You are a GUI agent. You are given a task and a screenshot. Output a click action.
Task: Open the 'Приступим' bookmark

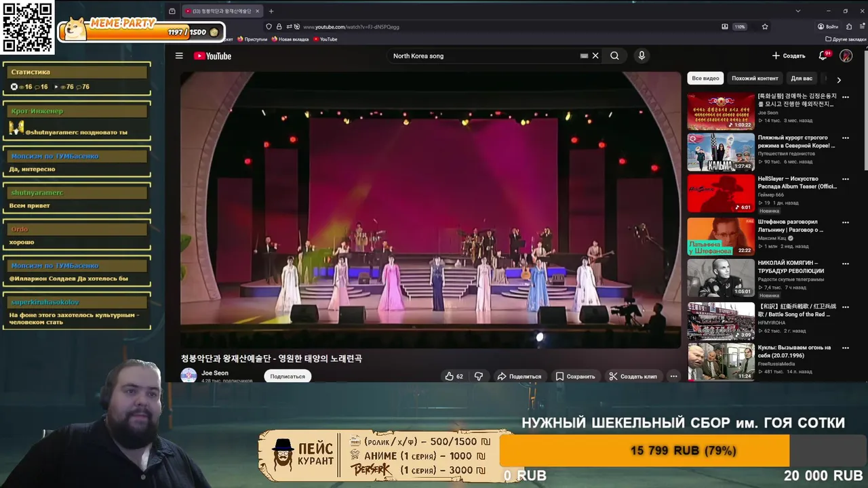point(252,39)
